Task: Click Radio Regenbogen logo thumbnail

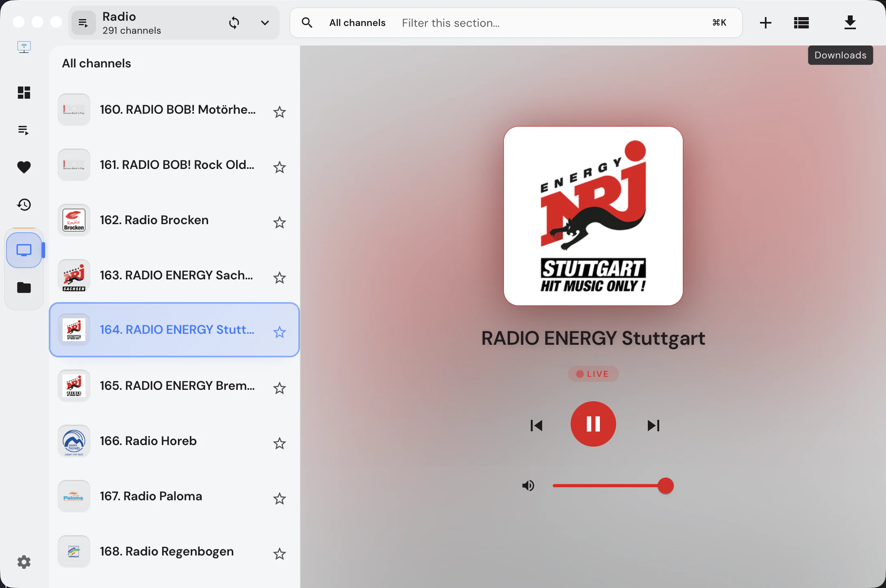Action: click(x=74, y=551)
